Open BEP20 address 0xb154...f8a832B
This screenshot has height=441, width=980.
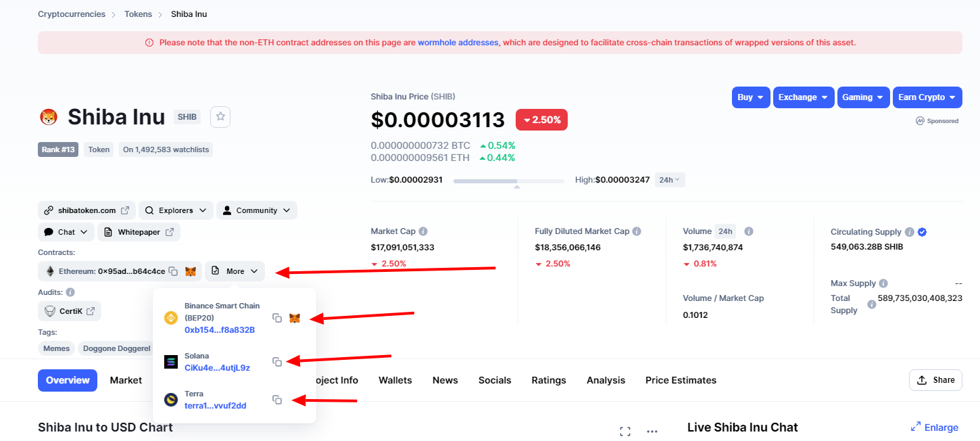coord(220,330)
